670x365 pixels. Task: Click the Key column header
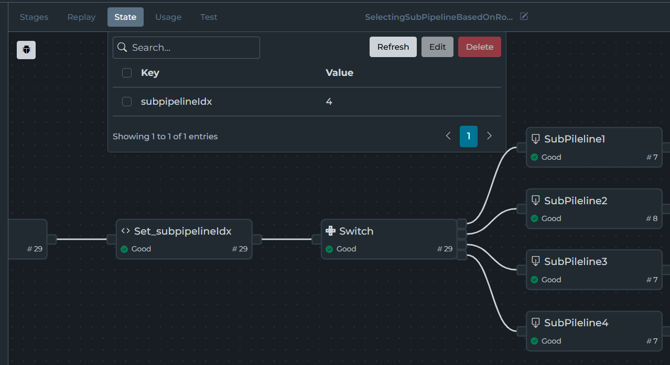[x=150, y=73]
